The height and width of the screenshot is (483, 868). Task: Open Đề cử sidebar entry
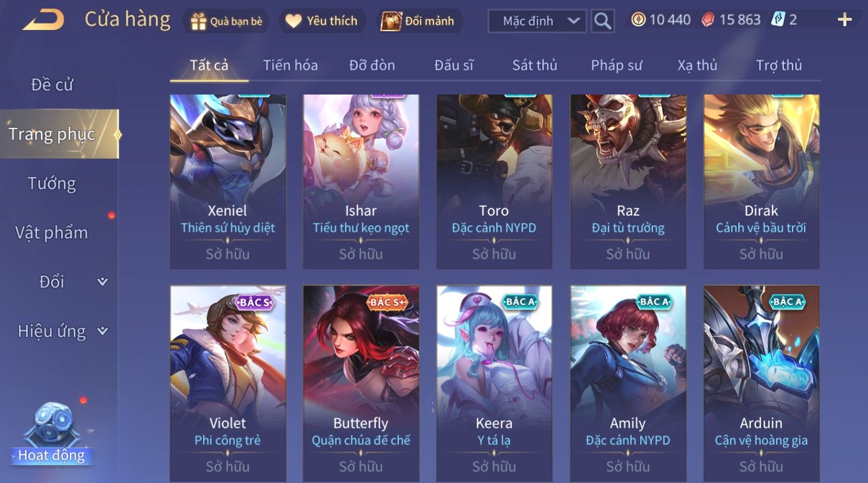click(x=52, y=85)
